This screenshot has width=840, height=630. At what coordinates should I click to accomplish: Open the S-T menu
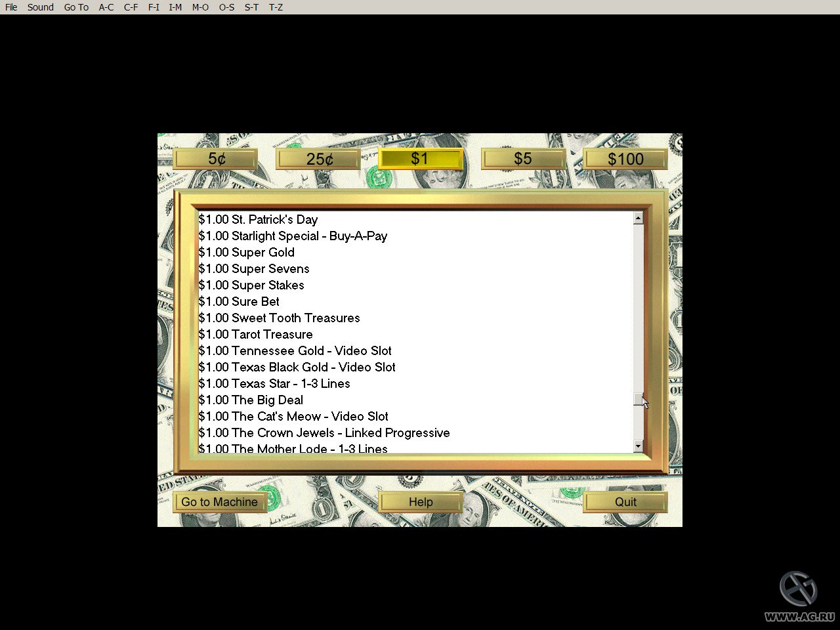coord(251,7)
